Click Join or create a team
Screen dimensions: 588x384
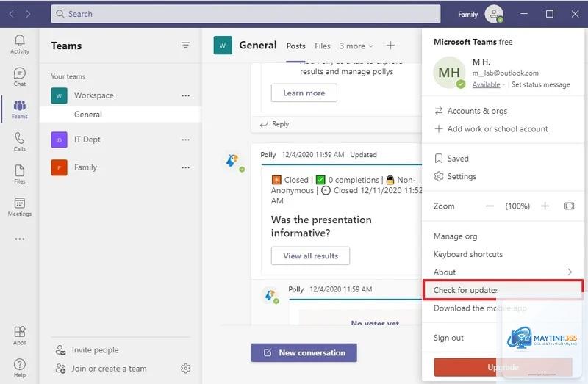pyautogui.click(x=101, y=369)
